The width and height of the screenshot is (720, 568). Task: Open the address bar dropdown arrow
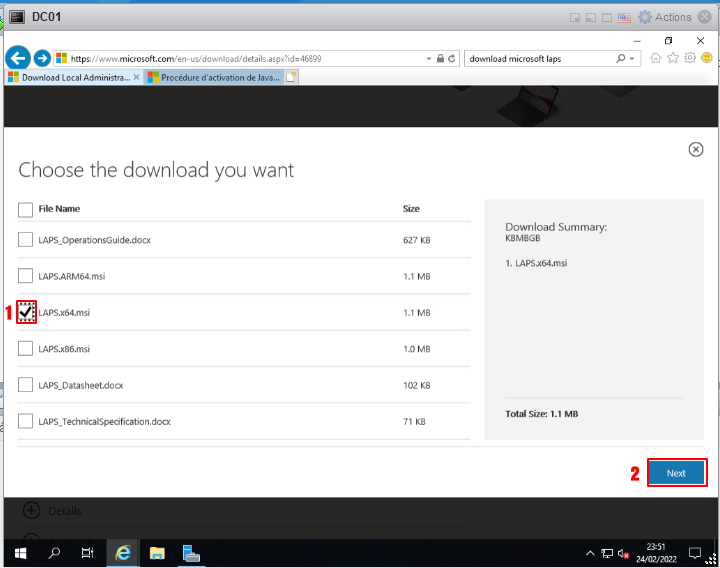point(430,59)
